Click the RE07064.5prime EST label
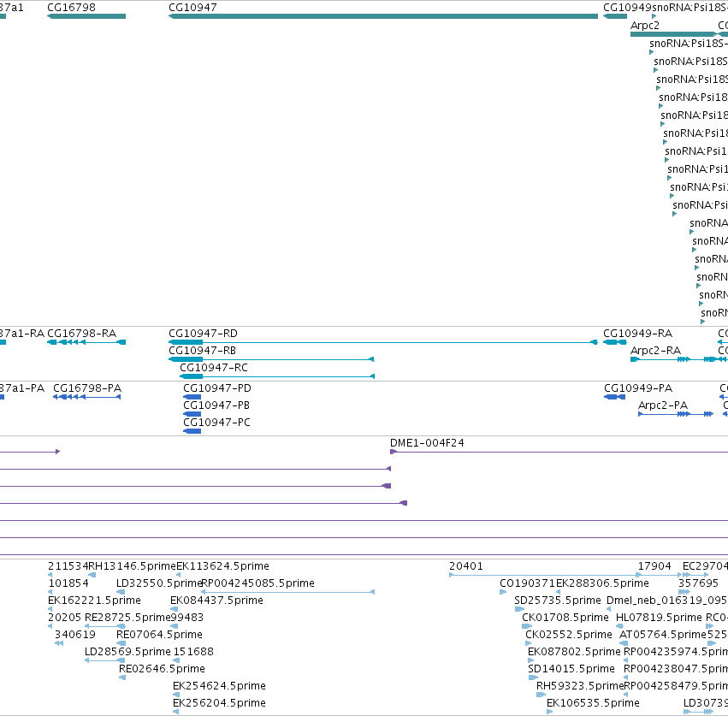 click(159, 635)
